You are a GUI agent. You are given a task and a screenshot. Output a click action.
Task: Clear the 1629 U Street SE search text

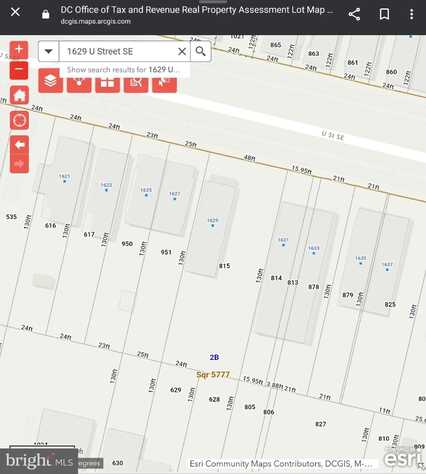pos(182,52)
